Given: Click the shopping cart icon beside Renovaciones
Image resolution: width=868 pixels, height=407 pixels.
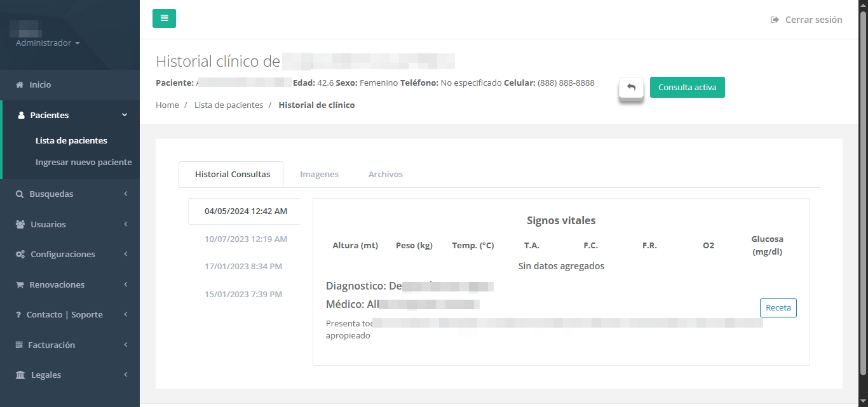Looking at the screenshot, I should (20, 285).
